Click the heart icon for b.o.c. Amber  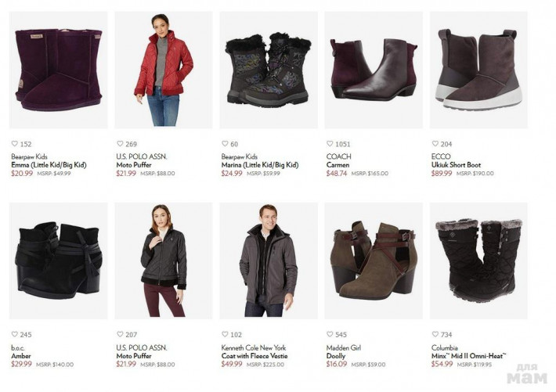pyautogui.click(x=15, y=334)
